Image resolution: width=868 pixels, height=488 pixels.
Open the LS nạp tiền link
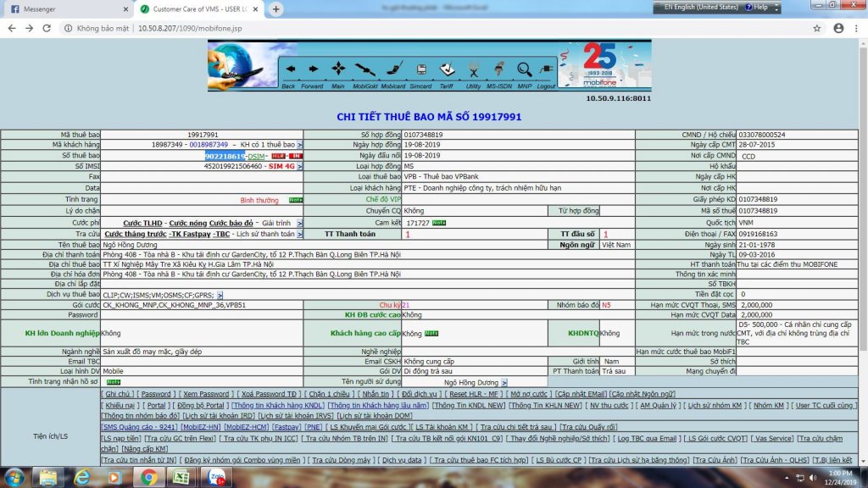click(120, 439)
